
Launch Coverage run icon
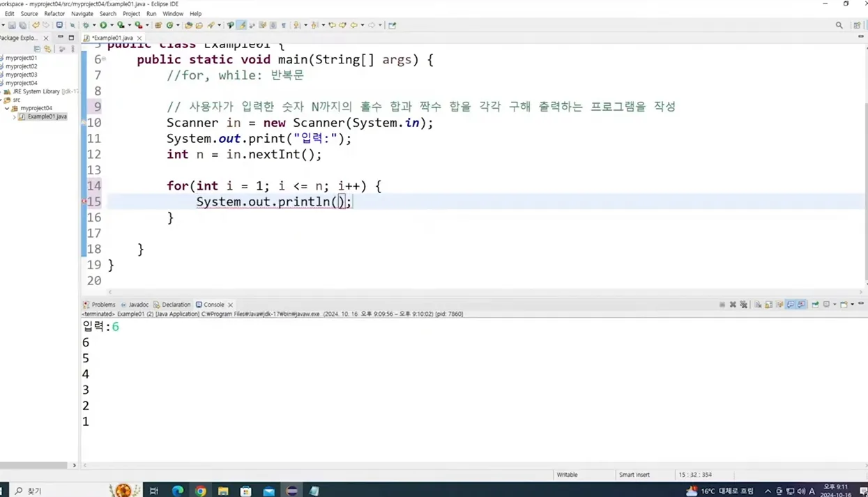coord(121,25)
